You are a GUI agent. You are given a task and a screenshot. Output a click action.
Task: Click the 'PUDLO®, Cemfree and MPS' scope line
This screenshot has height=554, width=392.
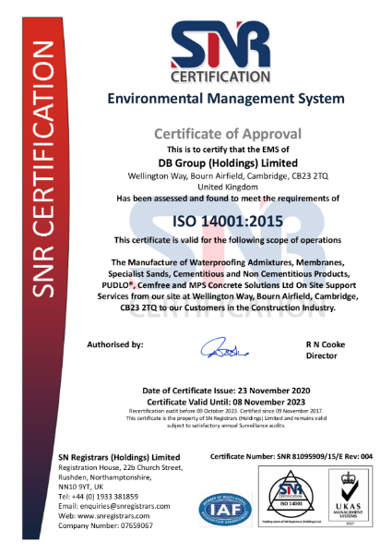click(229, 285)
